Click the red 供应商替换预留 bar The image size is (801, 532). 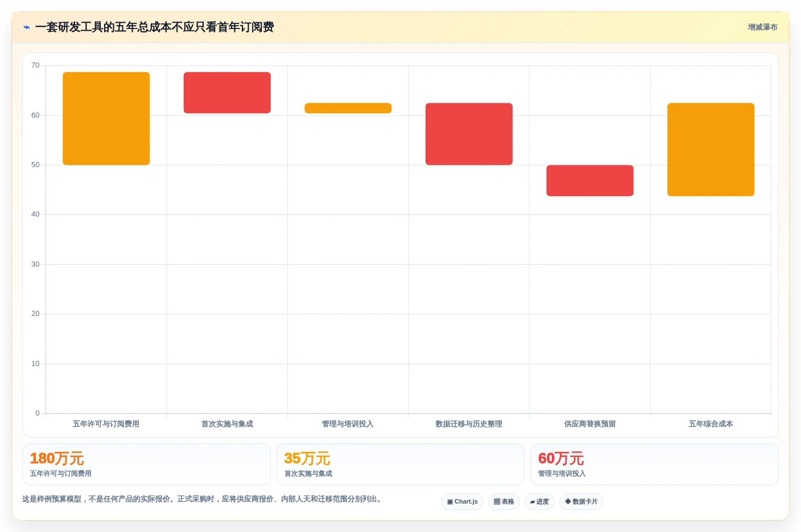click(x=590, y=181)
